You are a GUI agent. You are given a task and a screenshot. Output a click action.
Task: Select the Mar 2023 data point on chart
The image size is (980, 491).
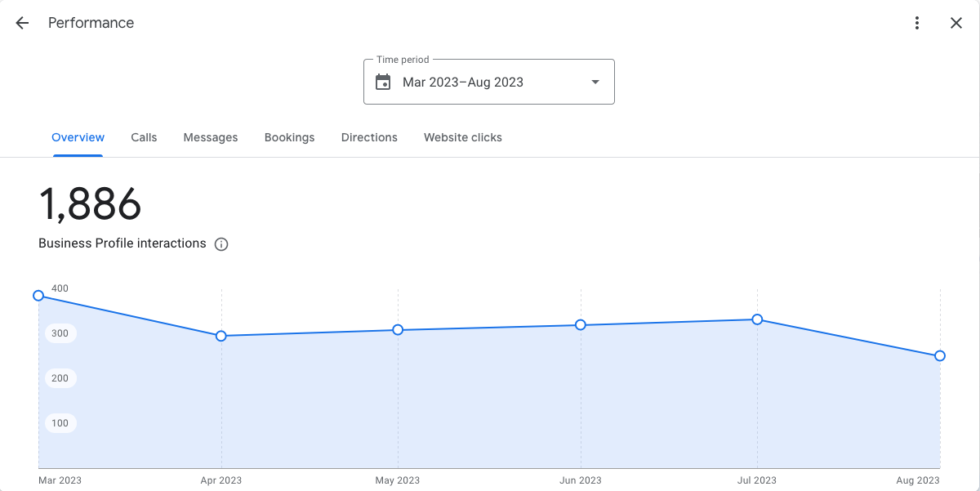(x=38, y=295)
